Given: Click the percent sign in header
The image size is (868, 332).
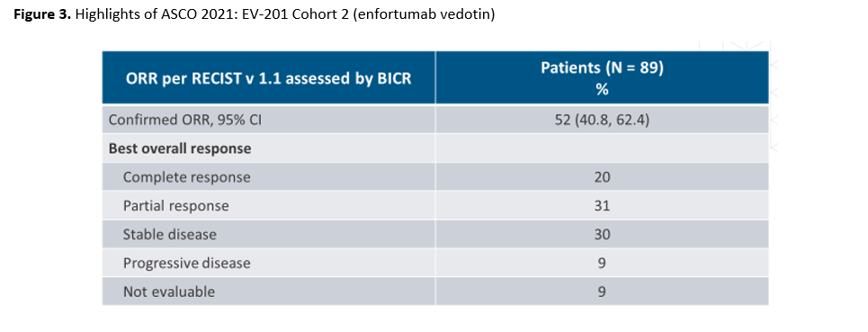Looking at the screenshot, I should (602, 89).
